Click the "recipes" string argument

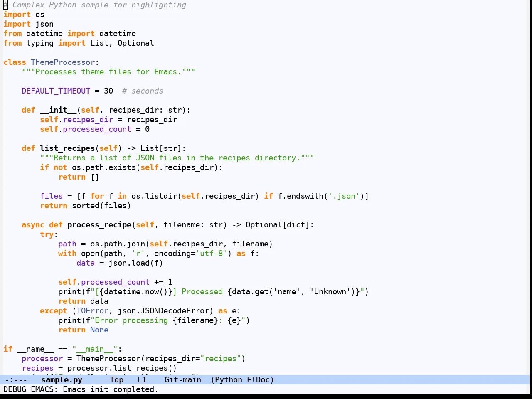pyautogui.click(x=220, y=359)
